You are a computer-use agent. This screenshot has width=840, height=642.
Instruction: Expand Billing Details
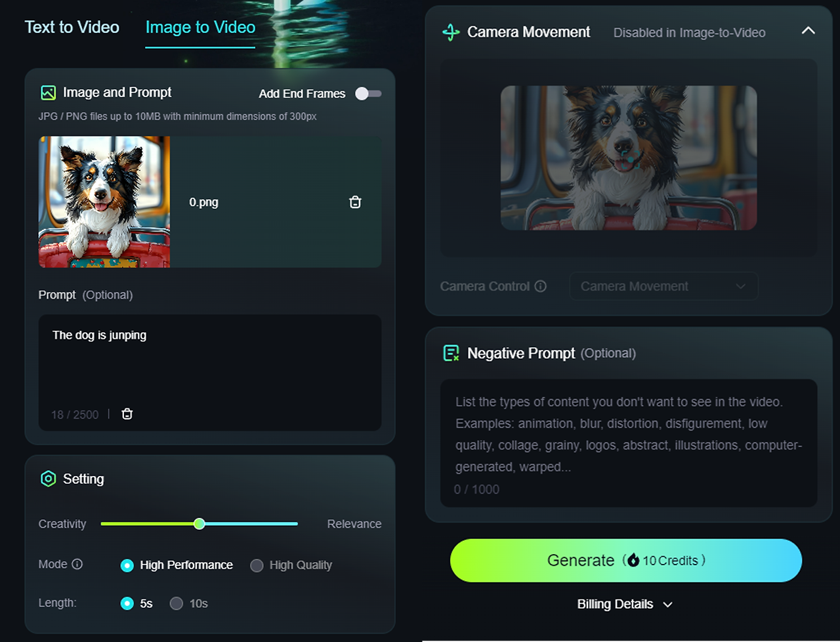click(625, 604)
